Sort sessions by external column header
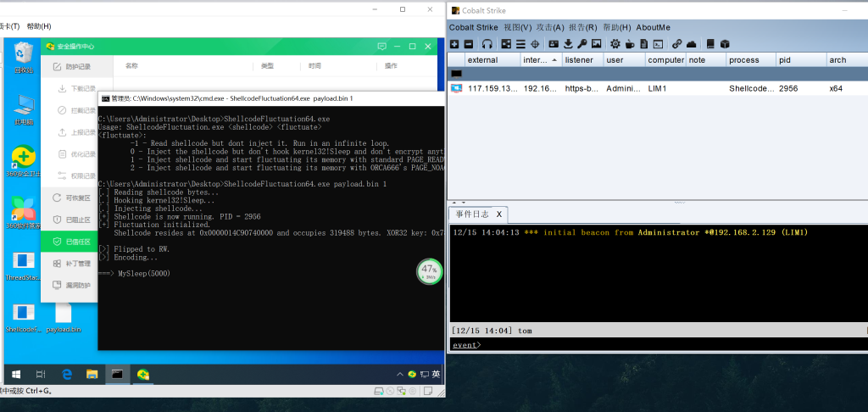Screen dimensions: 868x412 click(x=492, y=60)
